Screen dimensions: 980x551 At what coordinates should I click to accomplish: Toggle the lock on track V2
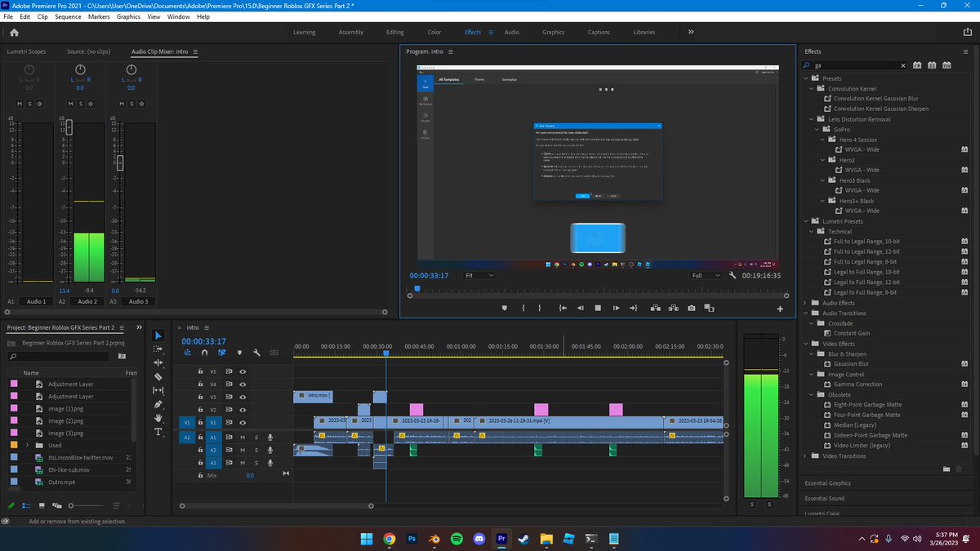coord(200,410)
